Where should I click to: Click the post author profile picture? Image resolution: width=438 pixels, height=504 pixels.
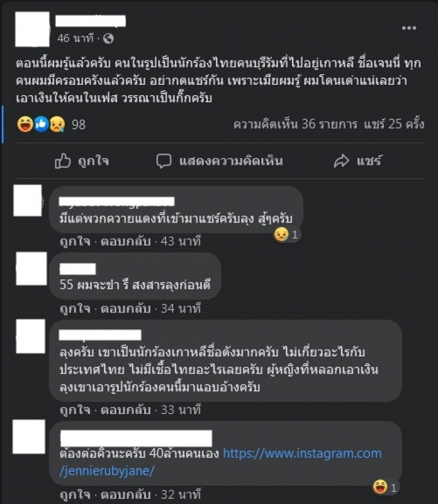(32, 29)
